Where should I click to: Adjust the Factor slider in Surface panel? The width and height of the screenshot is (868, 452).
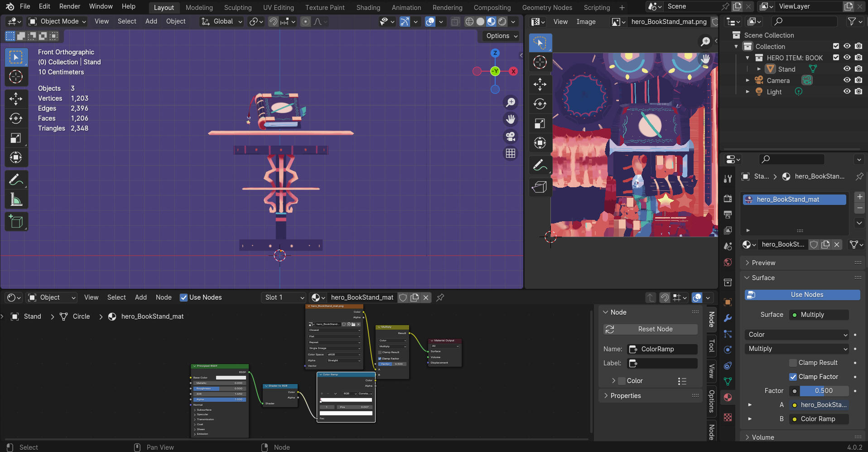point(823,391)
